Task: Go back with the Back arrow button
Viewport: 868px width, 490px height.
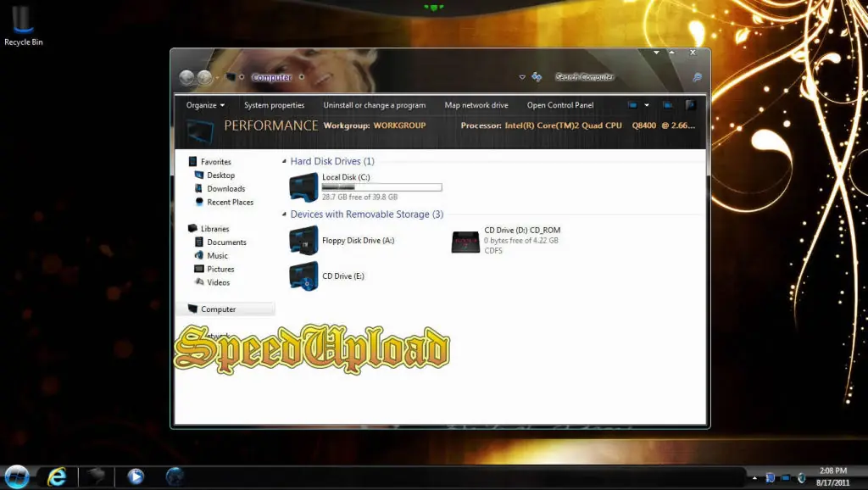Action: (x=187, y=77)
